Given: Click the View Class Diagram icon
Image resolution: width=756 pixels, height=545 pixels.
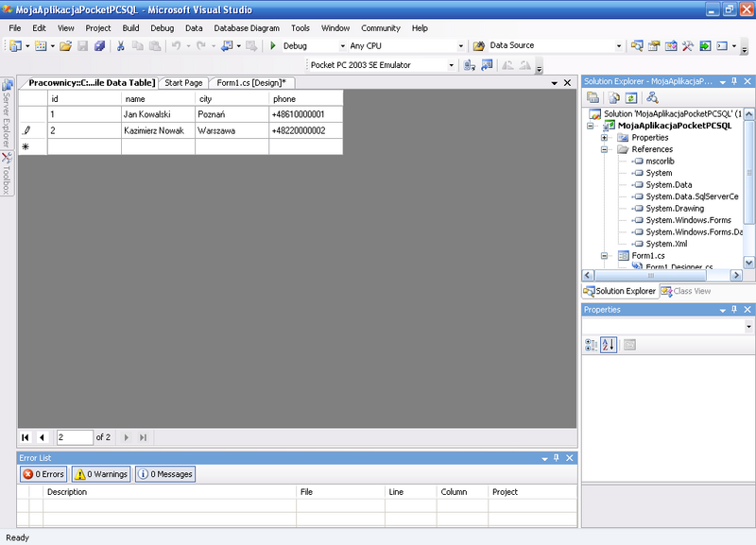Looking at the screenshot, I should coord(652,98).
